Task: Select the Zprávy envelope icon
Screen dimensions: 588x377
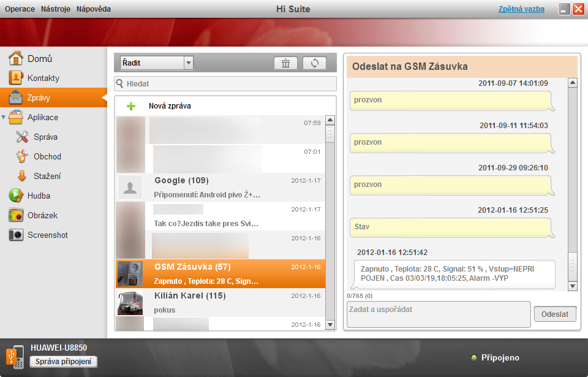Action: point(16,97)
